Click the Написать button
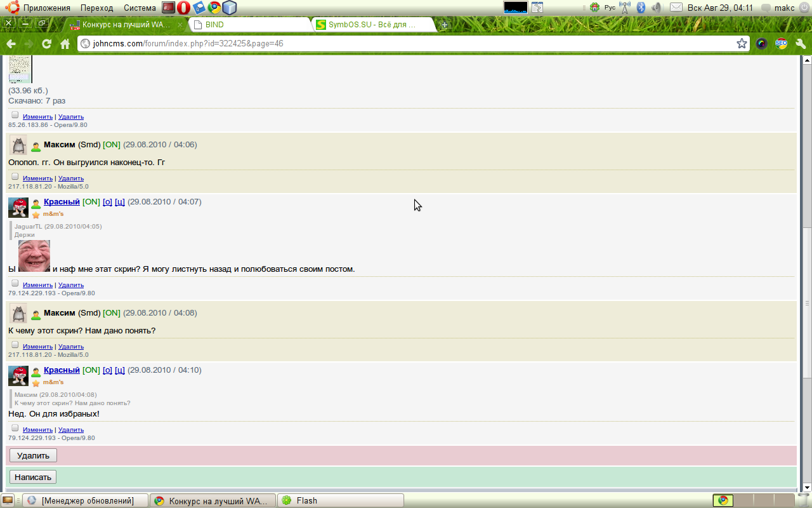This screenshot has width=812, height=508. point(33,477)
